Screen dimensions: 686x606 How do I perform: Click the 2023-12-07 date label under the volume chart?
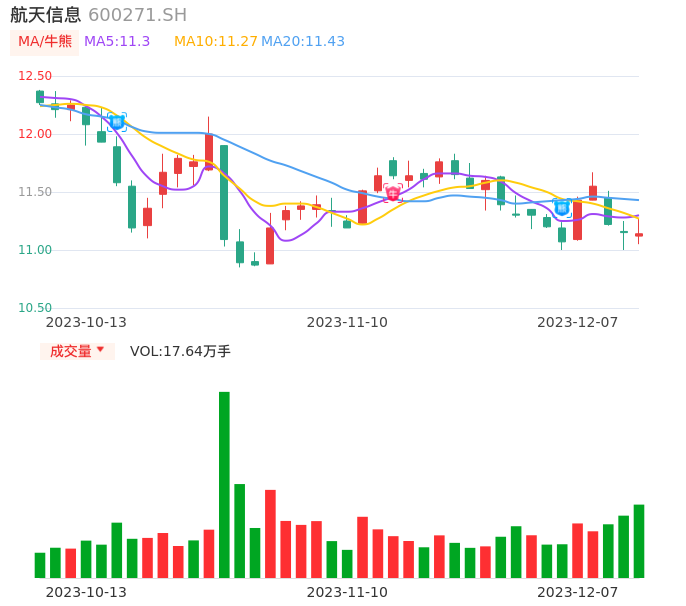(577, 592)
